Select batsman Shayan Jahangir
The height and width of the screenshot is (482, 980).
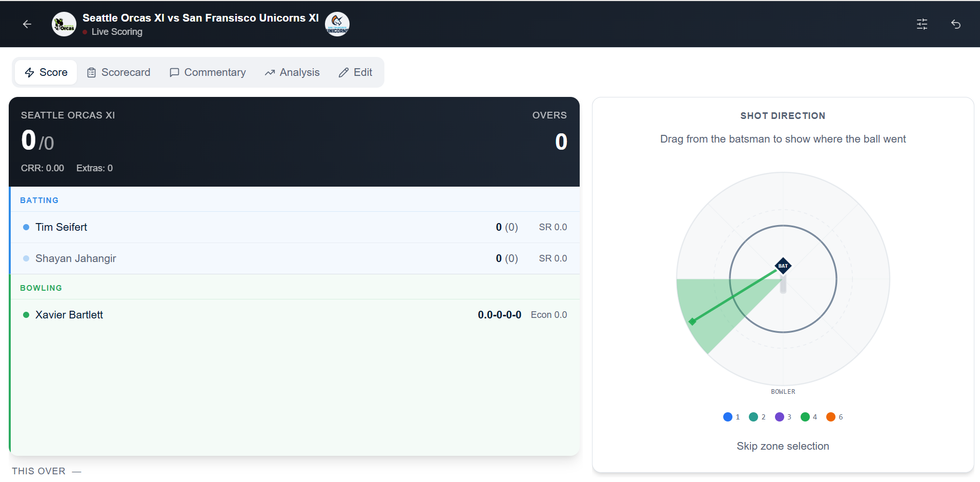coord(295,258)
